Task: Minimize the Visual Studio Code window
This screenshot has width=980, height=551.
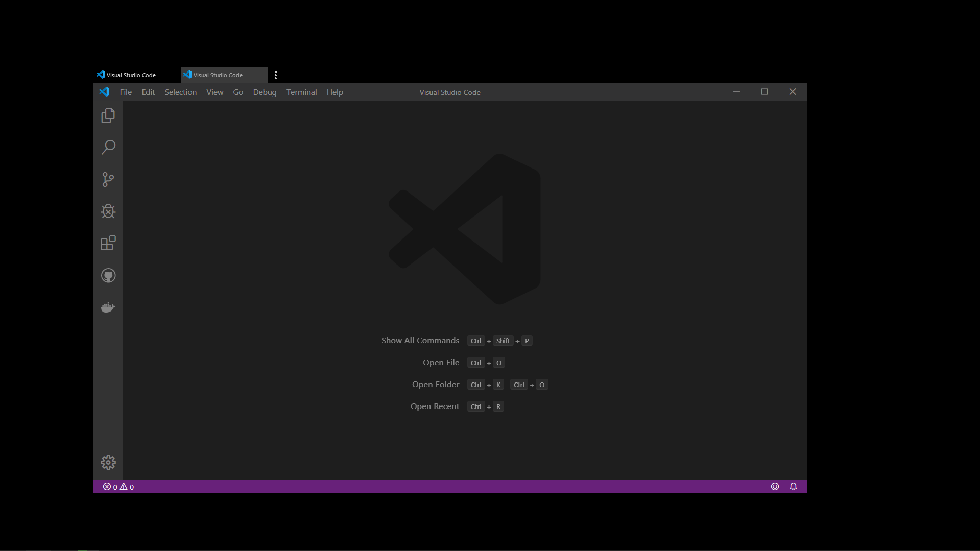Action: tap(736, 92)
